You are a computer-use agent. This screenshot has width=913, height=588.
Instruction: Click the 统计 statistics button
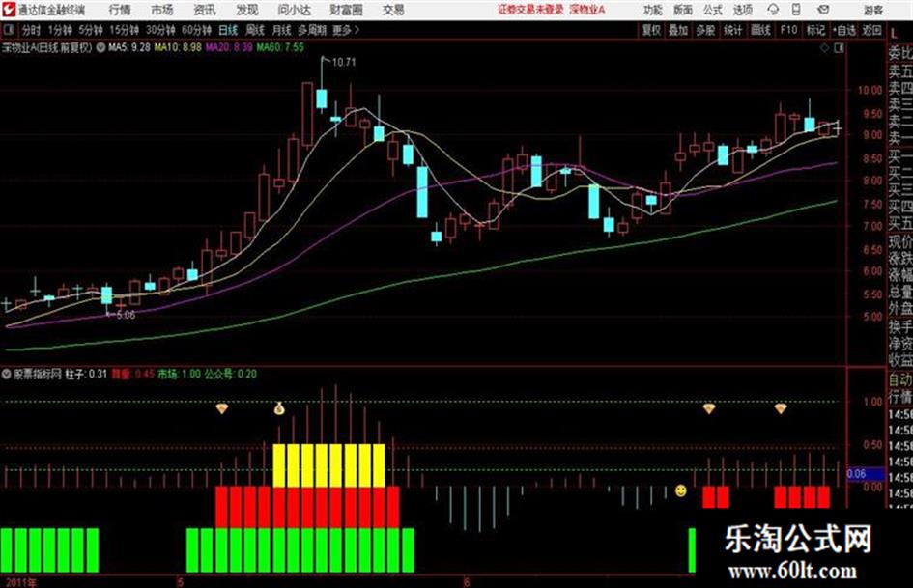(x=732, y=30)
